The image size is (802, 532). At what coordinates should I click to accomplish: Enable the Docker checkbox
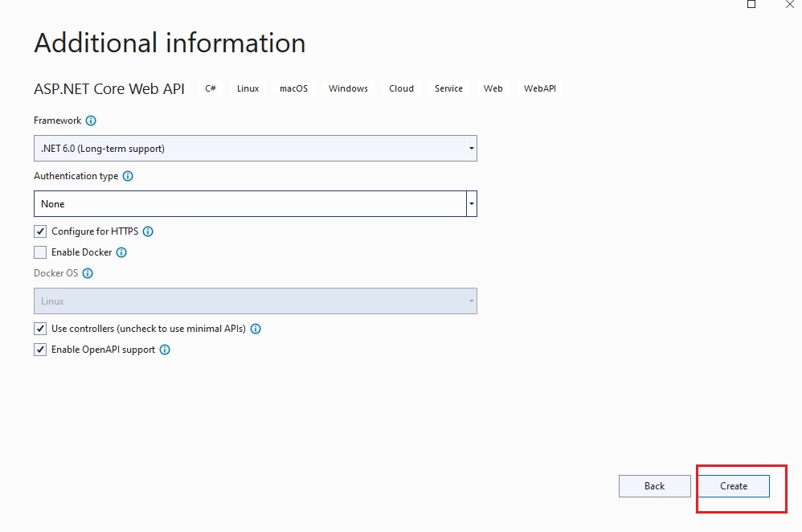coord(40,252)
